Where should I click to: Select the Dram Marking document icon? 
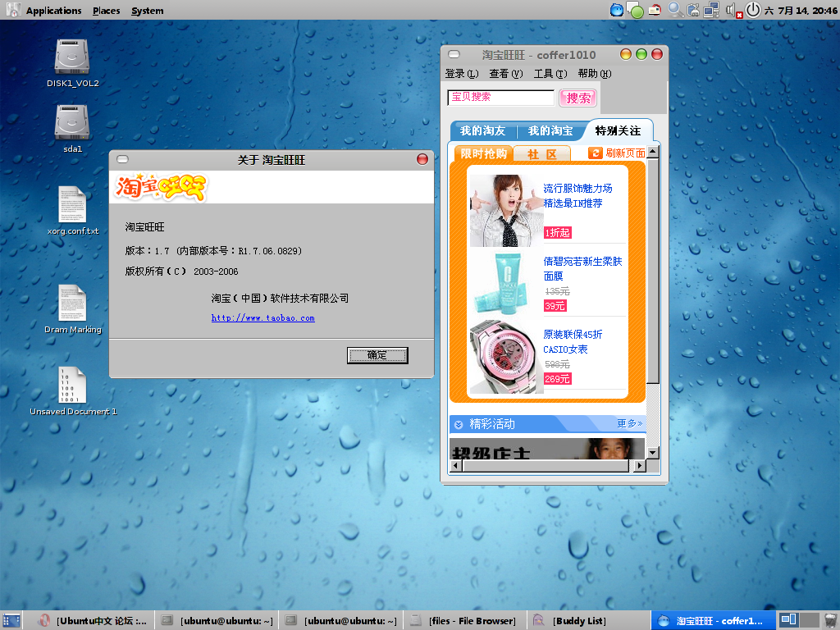[72, 303]
